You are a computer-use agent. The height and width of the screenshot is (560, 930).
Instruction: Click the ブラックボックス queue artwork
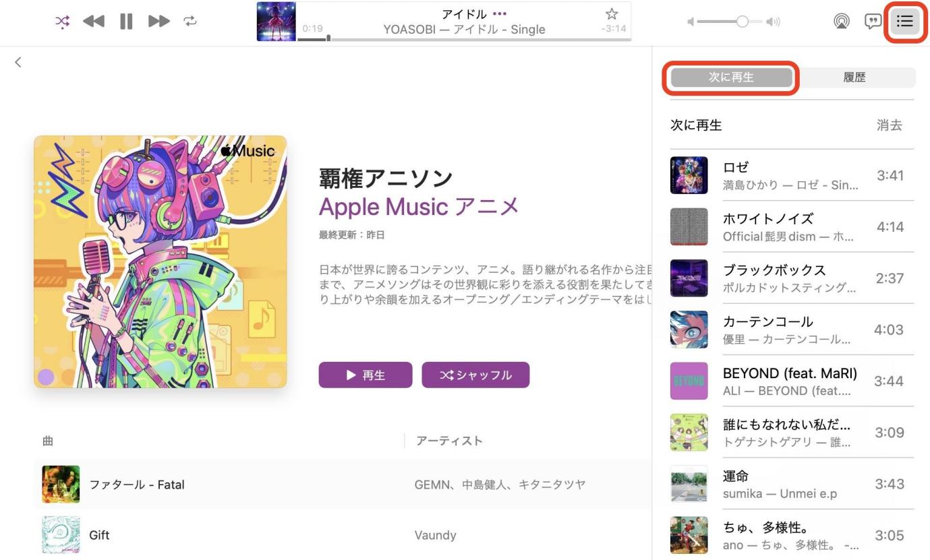click(x=689, y=278)
